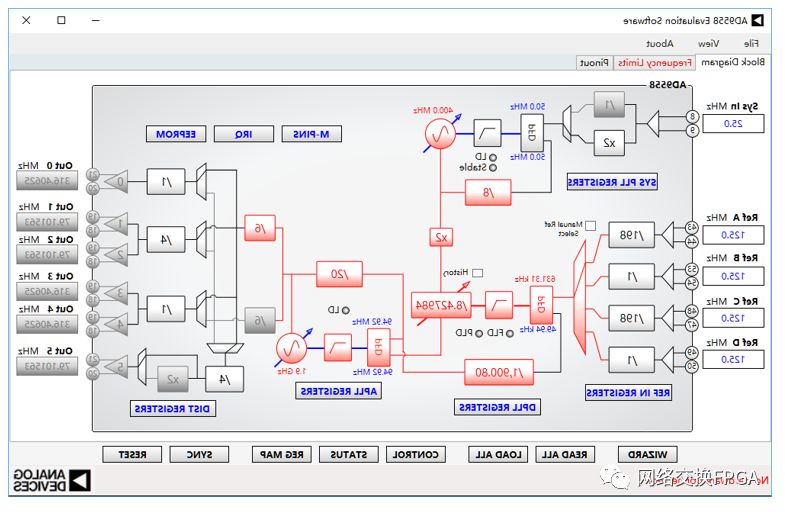This screenshot has height=512, width=785.
Task: Click the Sys PLL VCO 400.0 MHz symbol
Action: coord(441,134)
